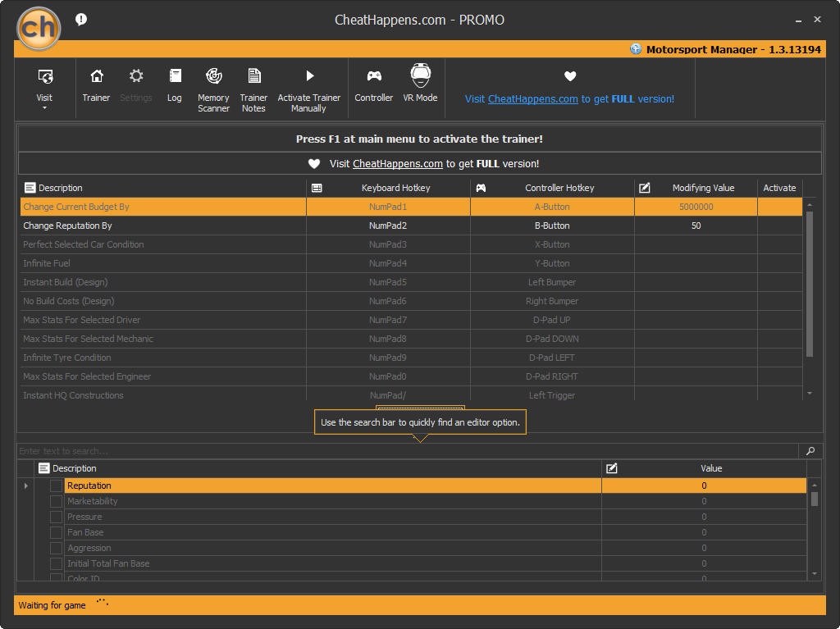
Task: Select Instant Build (Design) row
Action: pyautogui.click(x=411, y=282)
